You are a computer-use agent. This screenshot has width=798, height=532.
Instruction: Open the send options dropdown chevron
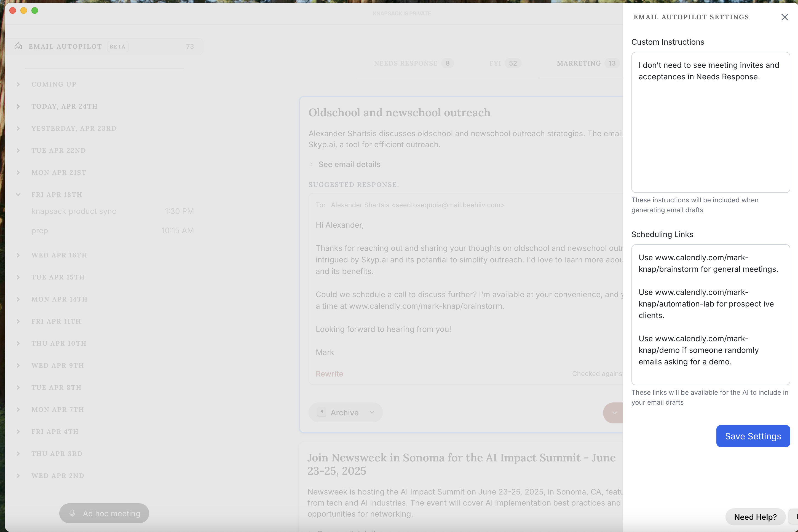point(614,413)
